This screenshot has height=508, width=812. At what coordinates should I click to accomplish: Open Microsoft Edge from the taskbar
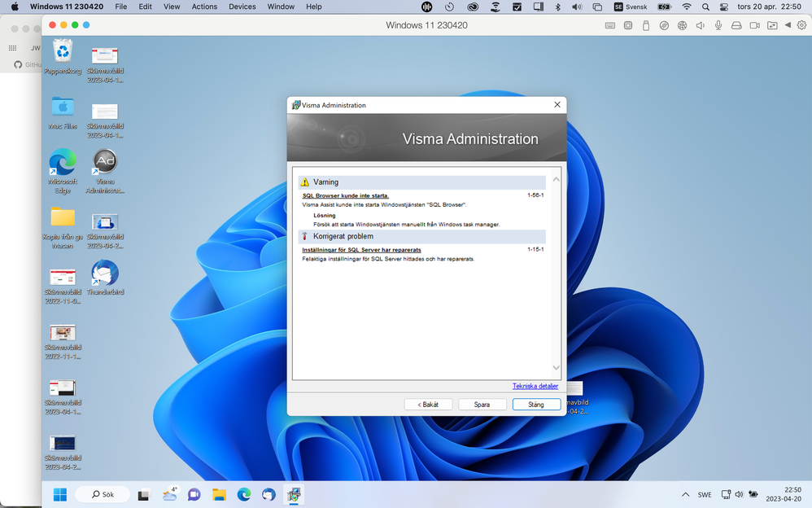click(244, 494)
